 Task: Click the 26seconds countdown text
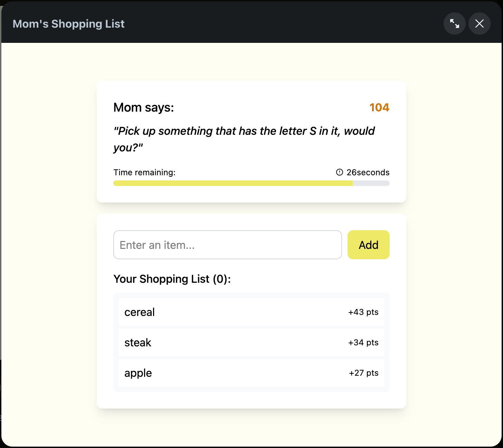click(368, 172)
